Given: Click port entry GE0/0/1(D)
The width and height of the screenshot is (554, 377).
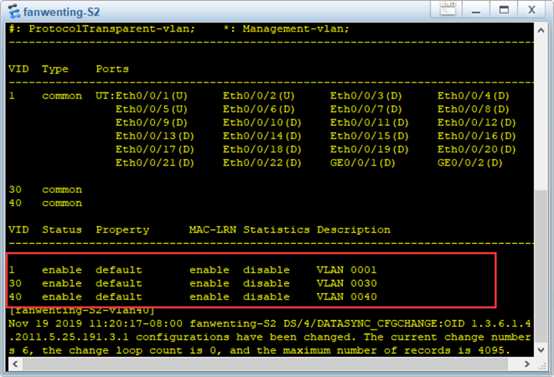Looking at the screenshot, I should 363,163.
